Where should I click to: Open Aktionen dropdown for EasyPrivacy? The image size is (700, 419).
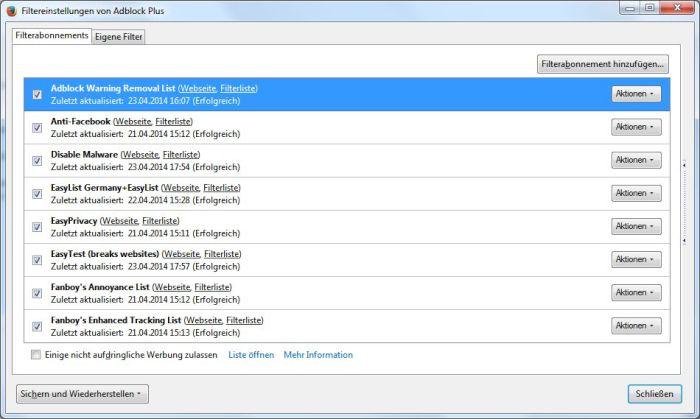pyautogui.click(x=636, y=226)
